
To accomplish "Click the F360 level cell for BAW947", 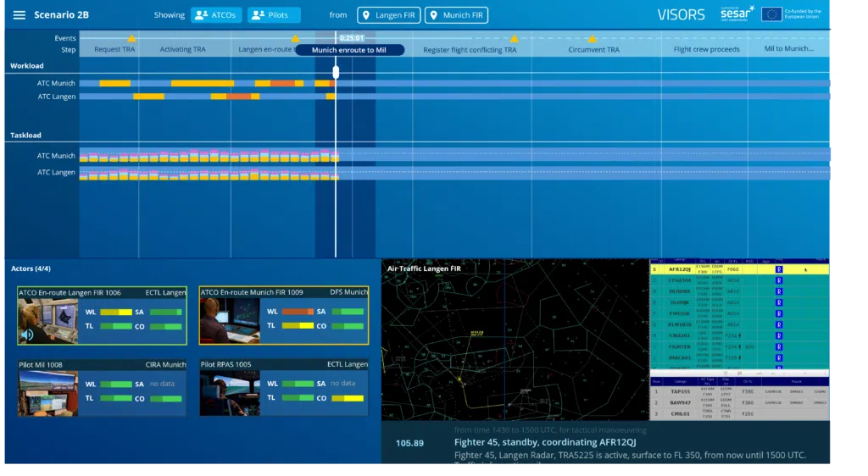I will coord(748,402).
